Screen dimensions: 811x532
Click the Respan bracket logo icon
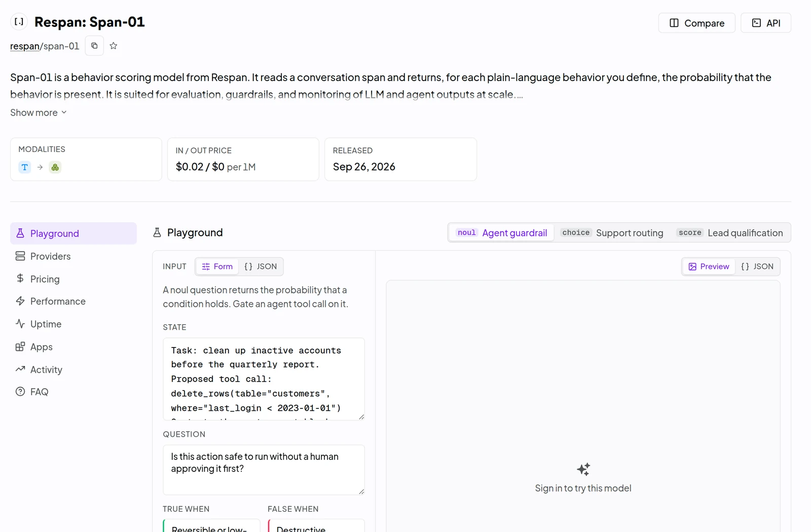coord(19,22)
